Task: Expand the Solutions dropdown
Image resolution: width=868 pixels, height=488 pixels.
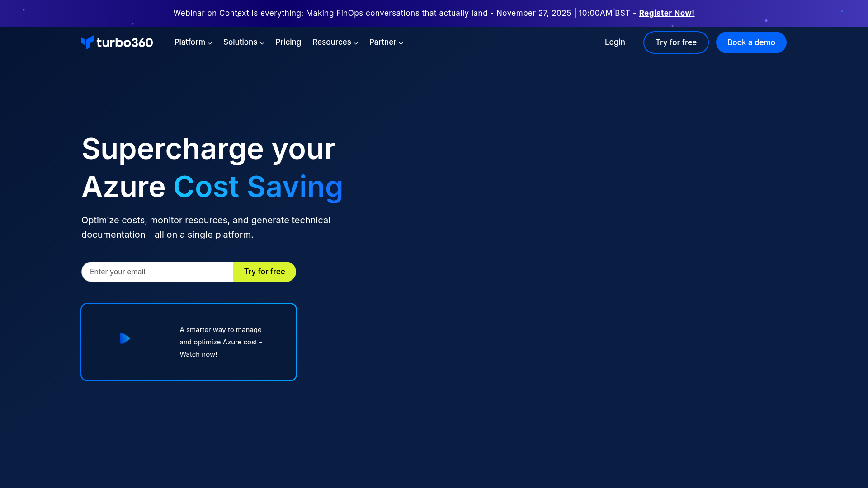Action: click(262, 43)
